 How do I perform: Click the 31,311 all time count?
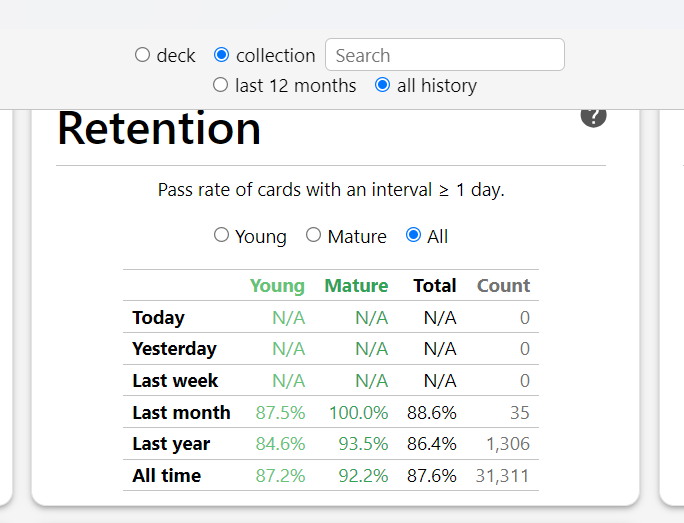coord(502,476)
